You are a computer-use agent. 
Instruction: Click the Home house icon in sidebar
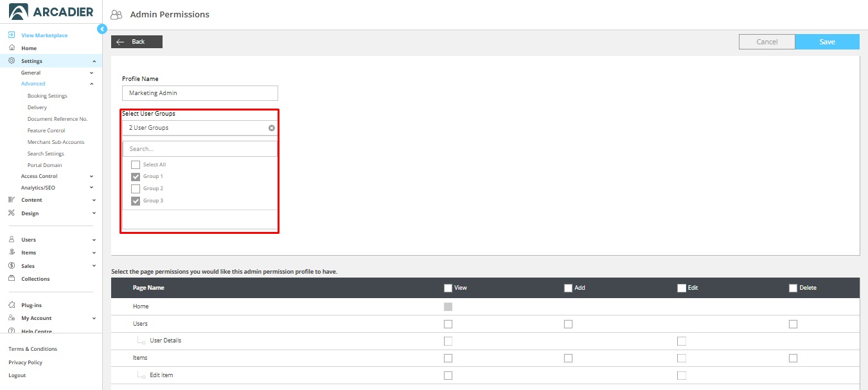click(x=12, y=48)
